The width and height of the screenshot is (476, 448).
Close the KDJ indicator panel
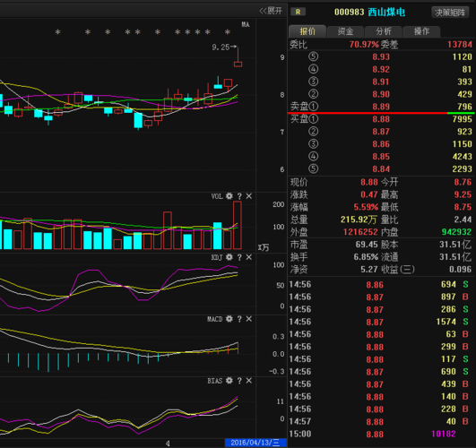click(x=249, y=257)
